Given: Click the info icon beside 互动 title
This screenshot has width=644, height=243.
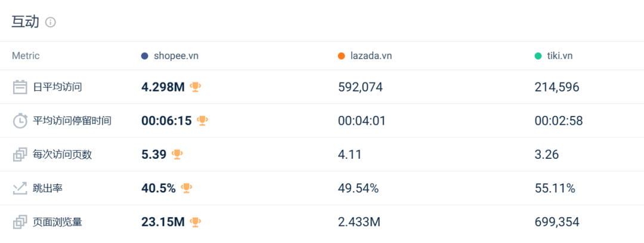Looking at the screenshot, I should 51,22.
